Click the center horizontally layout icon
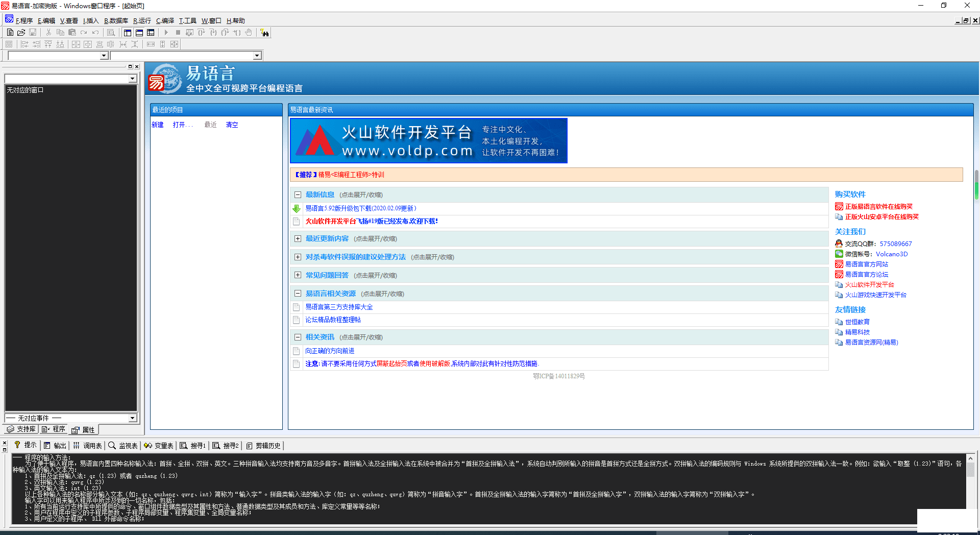The image size is (980, 535). coord(76,44)
